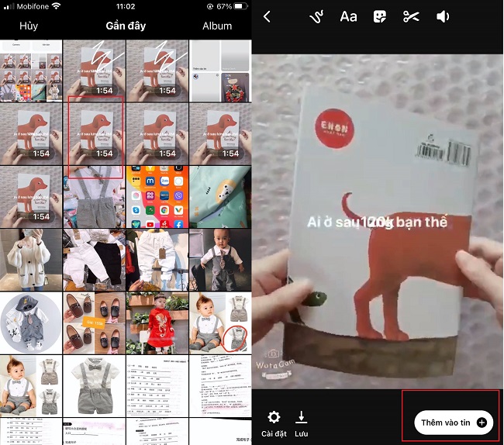Screen dimensions: 504x445
Task: Switch to the Album tab
Action: point(217,26)
